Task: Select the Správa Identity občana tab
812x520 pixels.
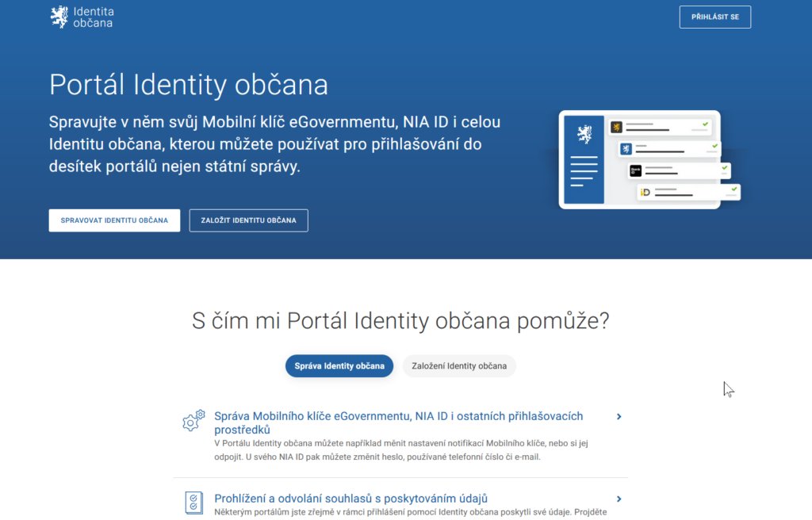Action: [339, 366]
